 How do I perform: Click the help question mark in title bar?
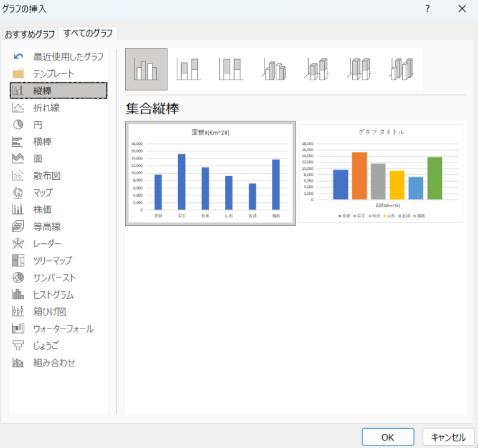(428, 9)
